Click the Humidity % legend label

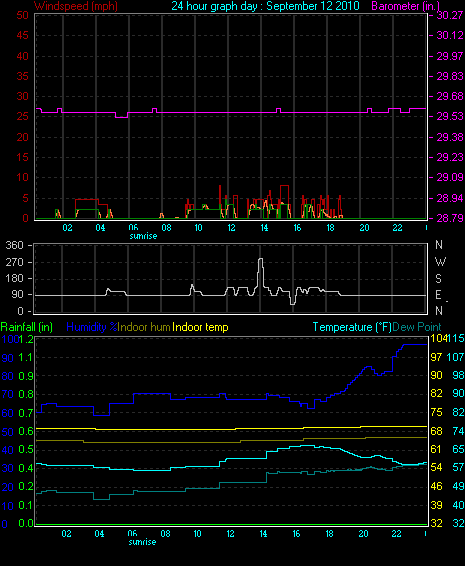coord(92,327)
